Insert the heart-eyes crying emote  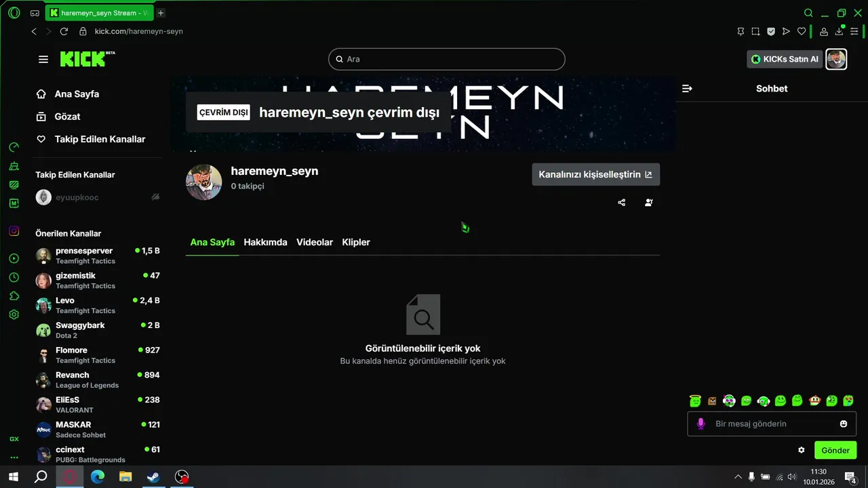pos(848,401)
